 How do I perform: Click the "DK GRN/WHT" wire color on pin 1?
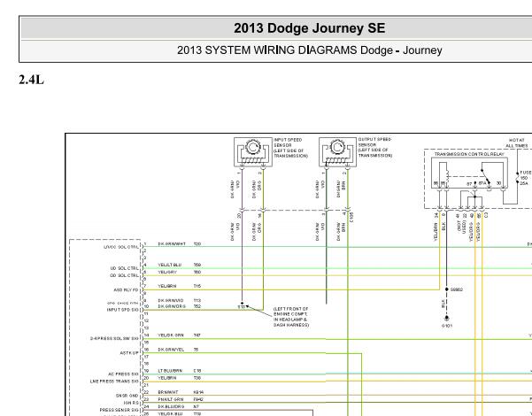pyautogui.click(x=172, y=244)
